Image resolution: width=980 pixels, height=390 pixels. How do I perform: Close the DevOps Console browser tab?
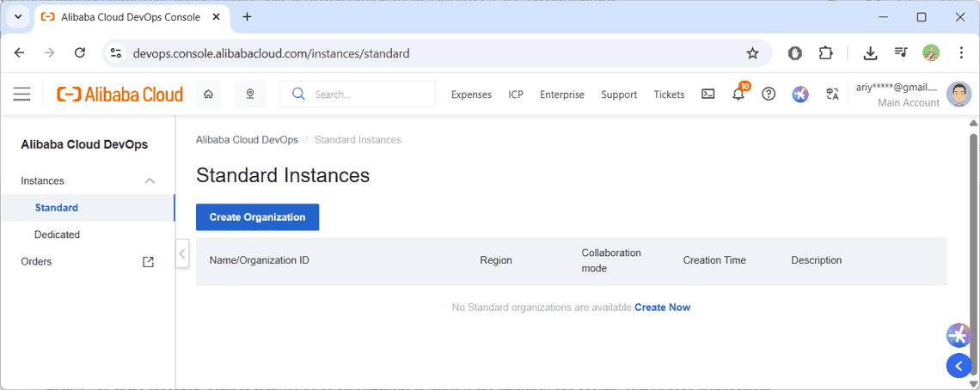pos(217,17)
